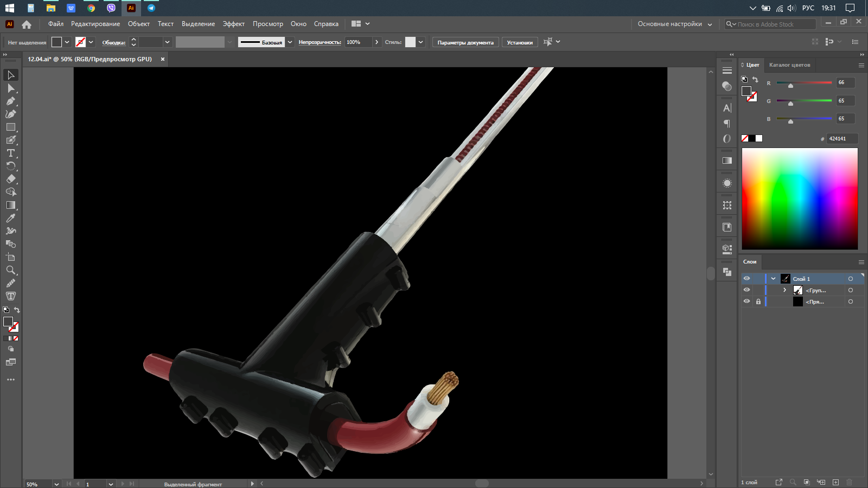
Task: Select the Rectangle tool
Action: [11, 127]
